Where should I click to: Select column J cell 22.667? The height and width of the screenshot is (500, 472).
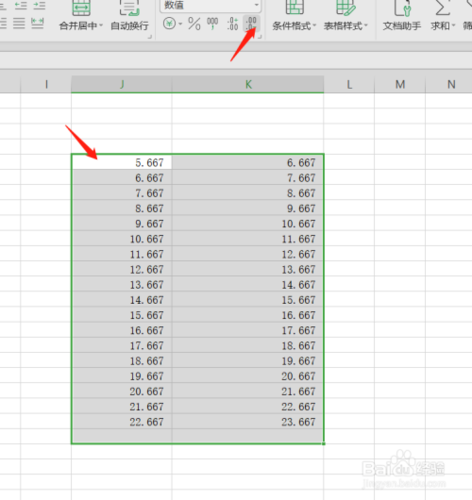(122, 422)
